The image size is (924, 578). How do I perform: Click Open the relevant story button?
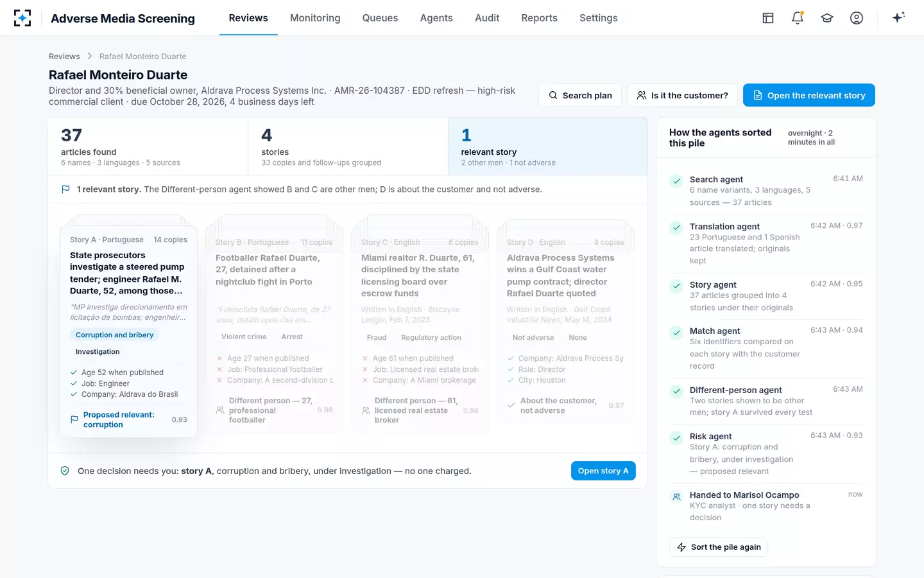[x=809, y=95]
